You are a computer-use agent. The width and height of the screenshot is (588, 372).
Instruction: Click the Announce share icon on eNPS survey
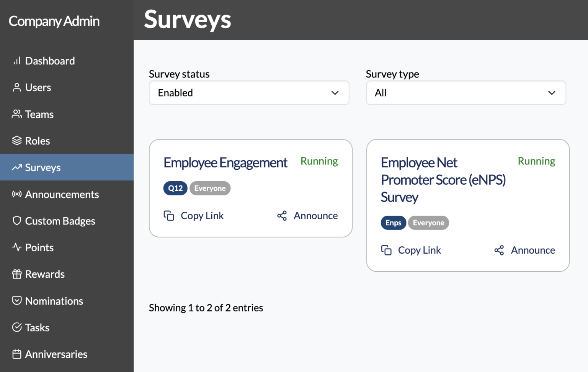tap(499, 250)
